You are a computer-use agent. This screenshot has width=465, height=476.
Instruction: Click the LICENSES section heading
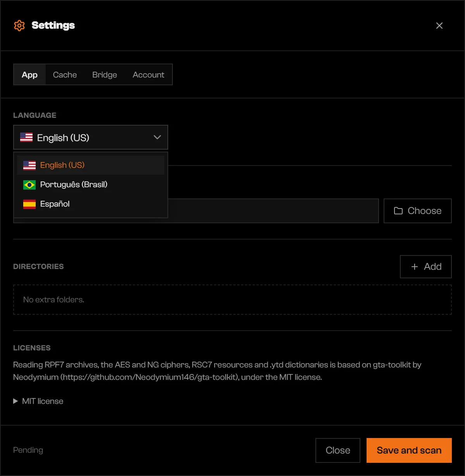tap(32, 348)
